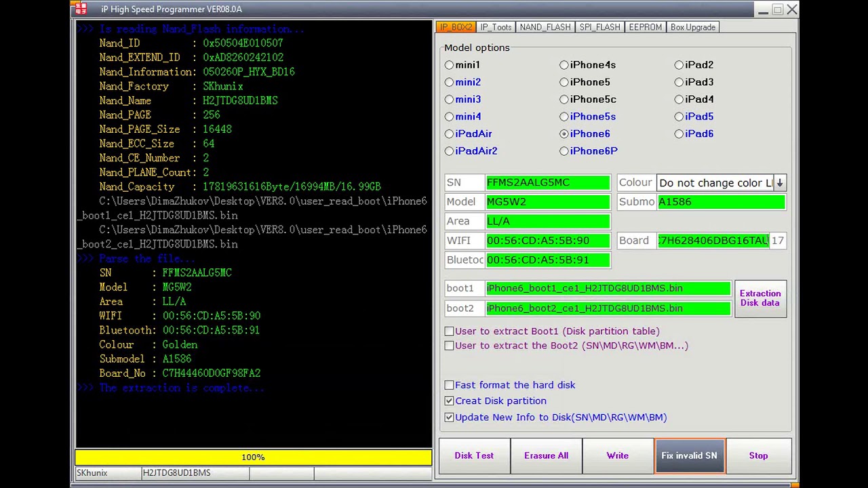Viewport: 868px width, 488px height.
Task: Choose the mini1 model option
Action: coord(449,65)
